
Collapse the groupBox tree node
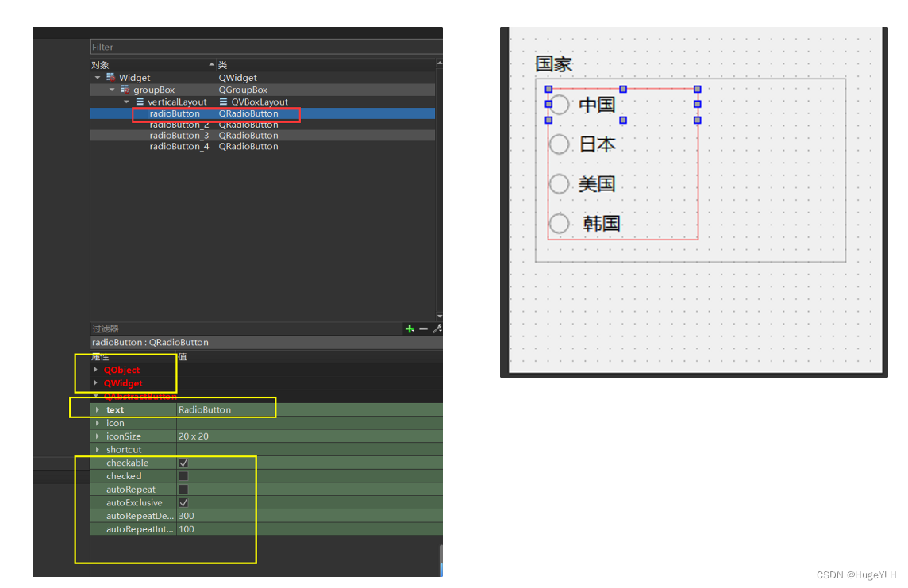tap(112, 90)
